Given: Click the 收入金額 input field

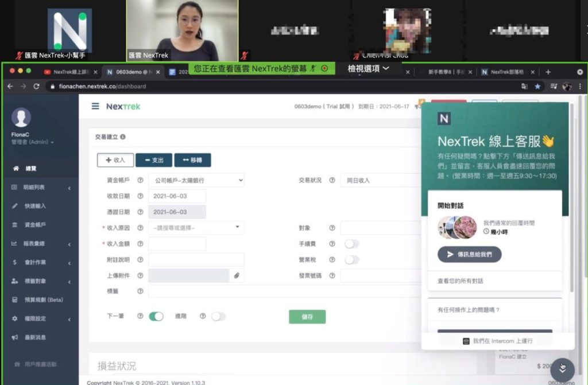Looking at the screenshot, I should tap(177, 244).
